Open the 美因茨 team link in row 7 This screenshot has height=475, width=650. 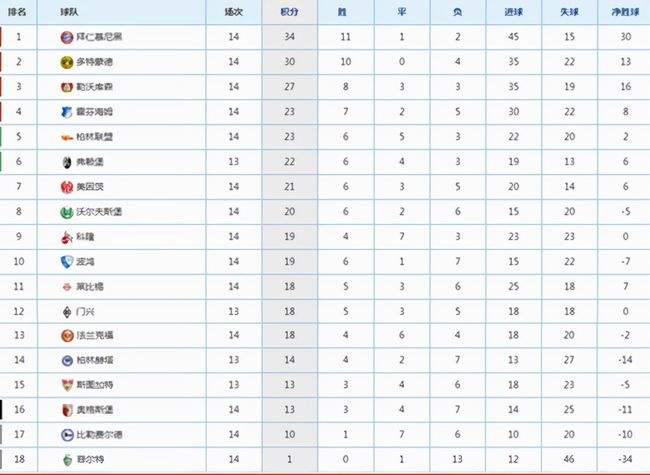tap(90, 187)
